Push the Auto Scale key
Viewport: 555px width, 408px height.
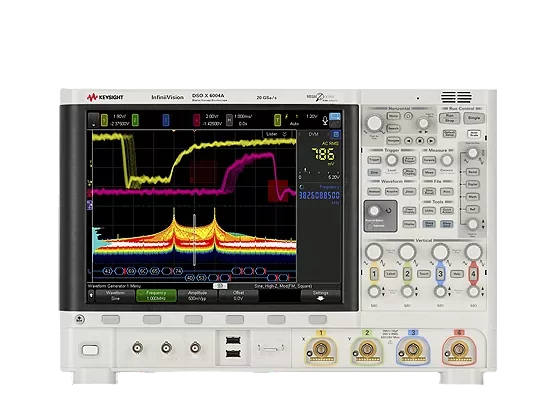[474, 134]
